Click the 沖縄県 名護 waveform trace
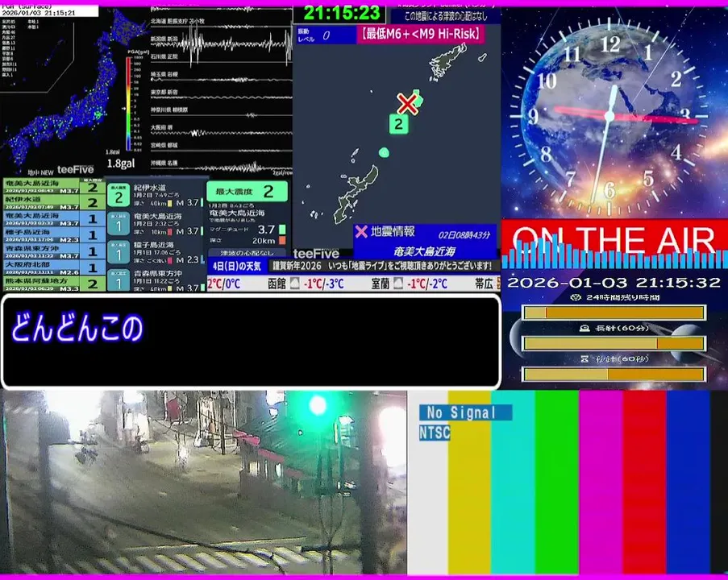This screenshot has height=580, width=728. (222, 167)
